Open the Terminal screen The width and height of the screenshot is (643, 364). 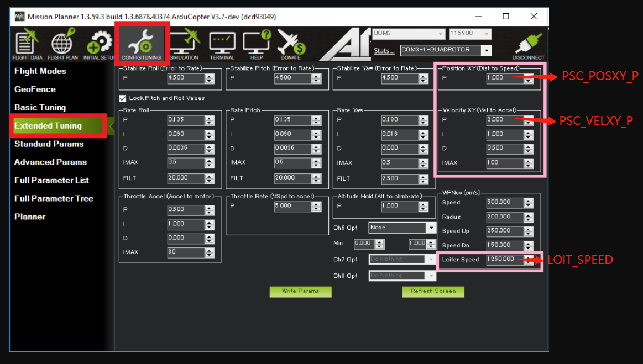(x=222, y=45)
